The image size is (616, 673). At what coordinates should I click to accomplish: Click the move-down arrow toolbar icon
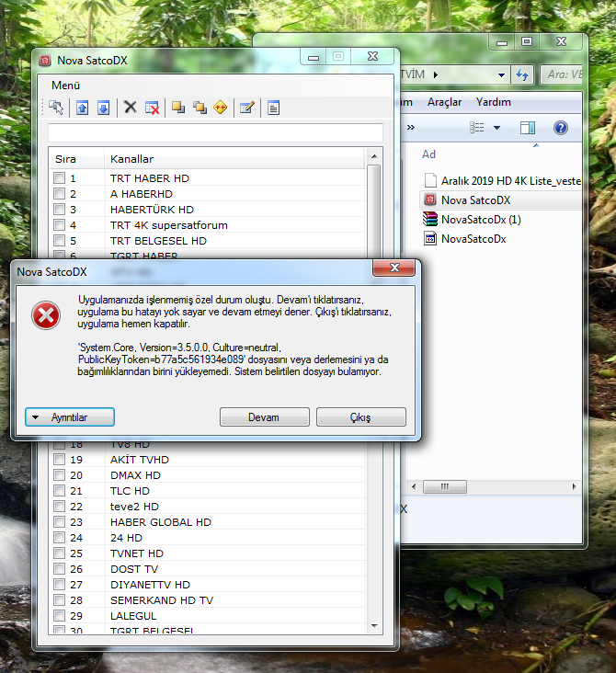click(103, 108)
